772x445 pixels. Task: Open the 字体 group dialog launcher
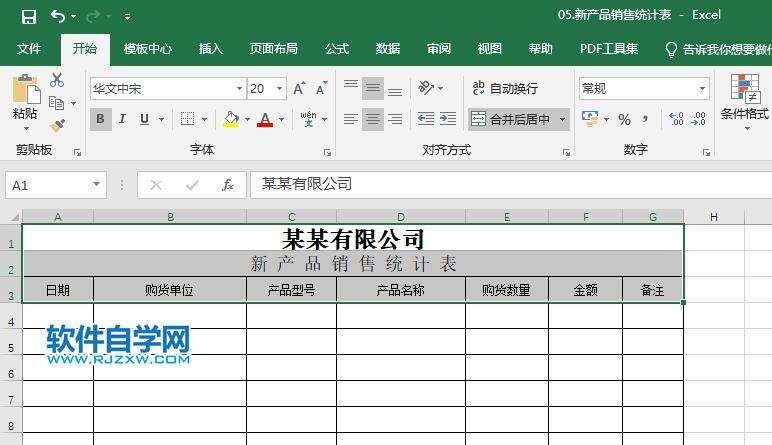[x=327, y=153]
